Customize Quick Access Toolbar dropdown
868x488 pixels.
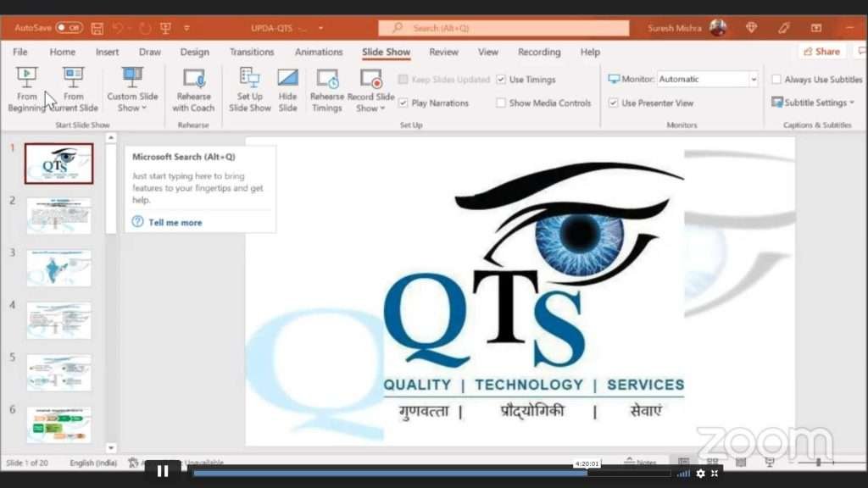186,28
